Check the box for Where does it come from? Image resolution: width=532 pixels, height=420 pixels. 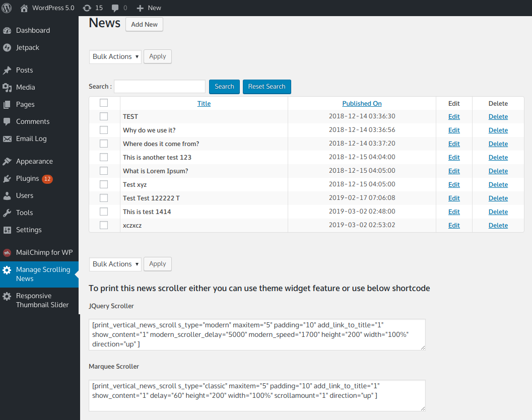(104, 144)
